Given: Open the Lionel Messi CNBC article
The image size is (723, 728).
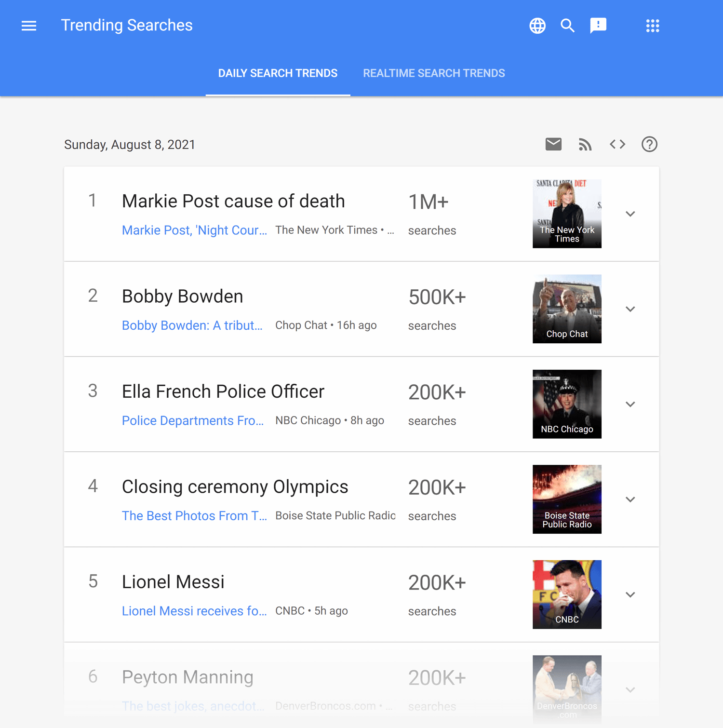Looking at the screenshot, I should point(195,611).
